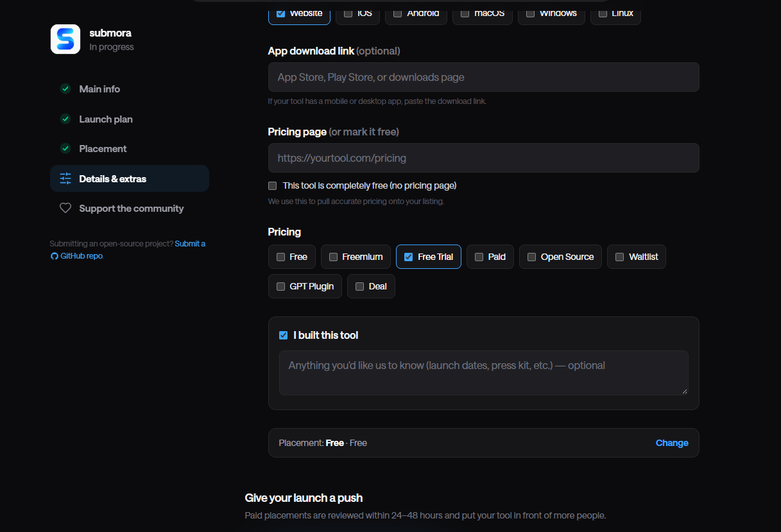Click the textarea resize handle corner
Image resolution: width=781 pixels, height=532 pixels.
tap(684, 391)
